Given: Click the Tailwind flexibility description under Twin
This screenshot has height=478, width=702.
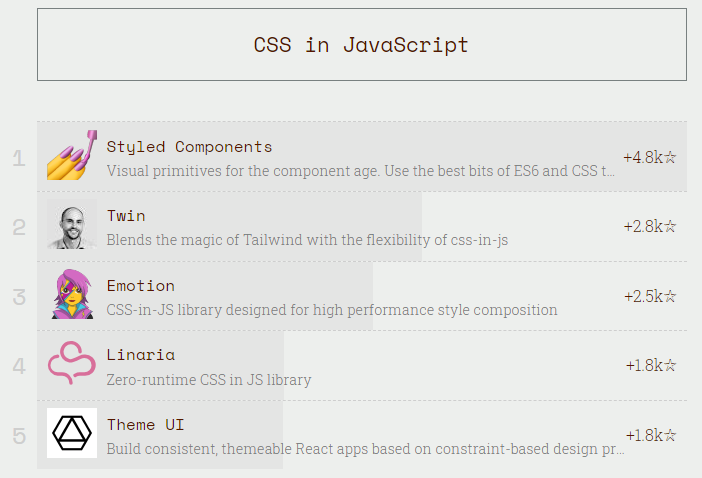Looking at the screenshot, I should [307, 240].
